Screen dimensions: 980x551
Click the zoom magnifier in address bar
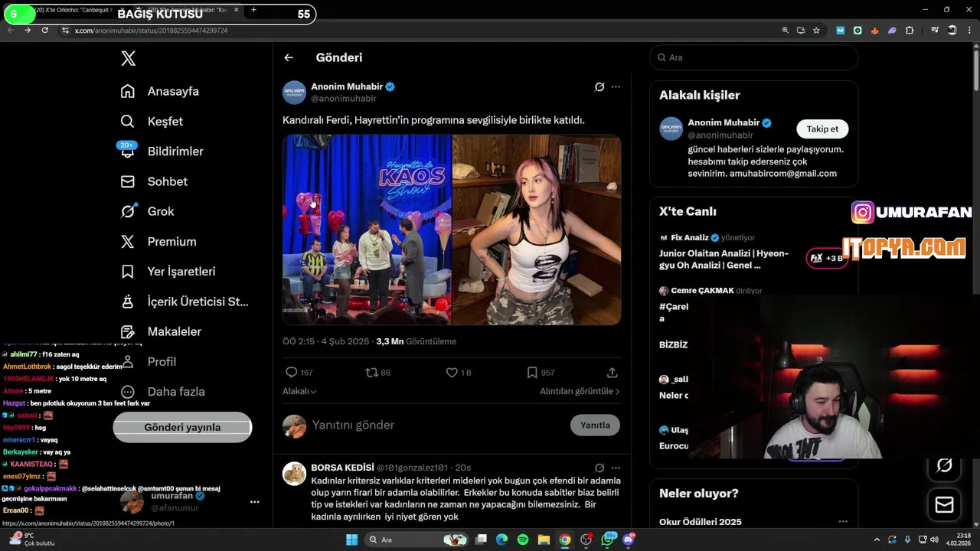[x=785, y=31]
